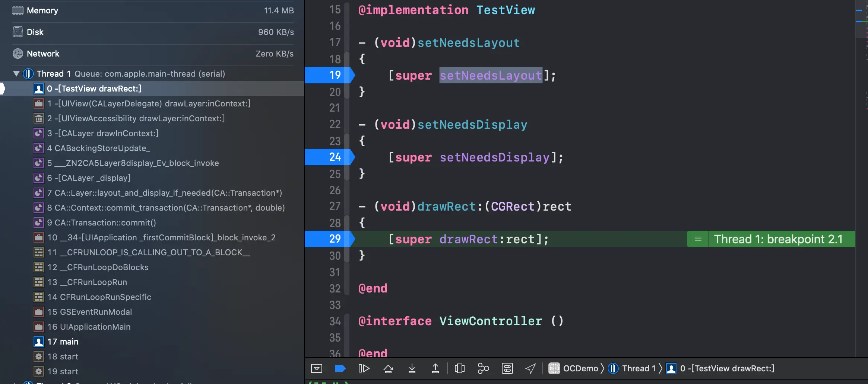Select frame 14 CFRunLoopRunSpecific

152,297
